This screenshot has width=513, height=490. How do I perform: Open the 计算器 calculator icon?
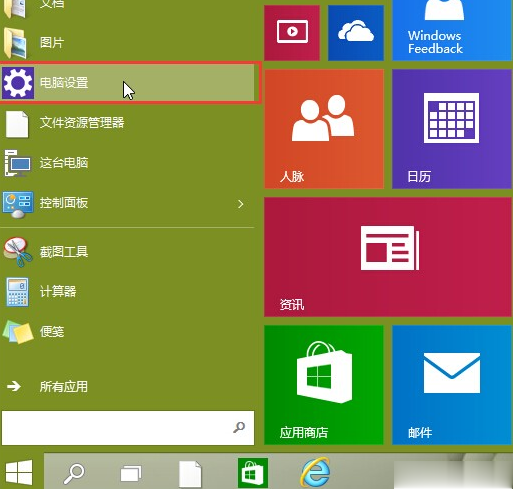tap(17, 292)
